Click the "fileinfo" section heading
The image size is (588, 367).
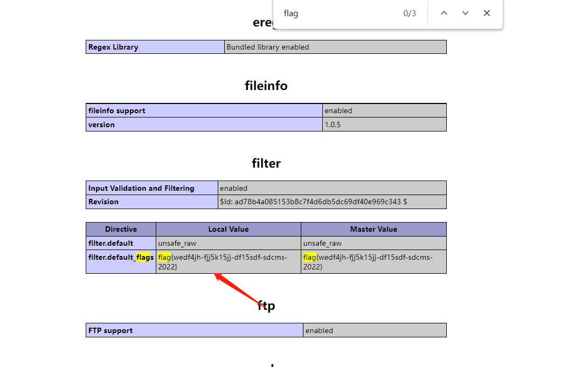point(266,86)
